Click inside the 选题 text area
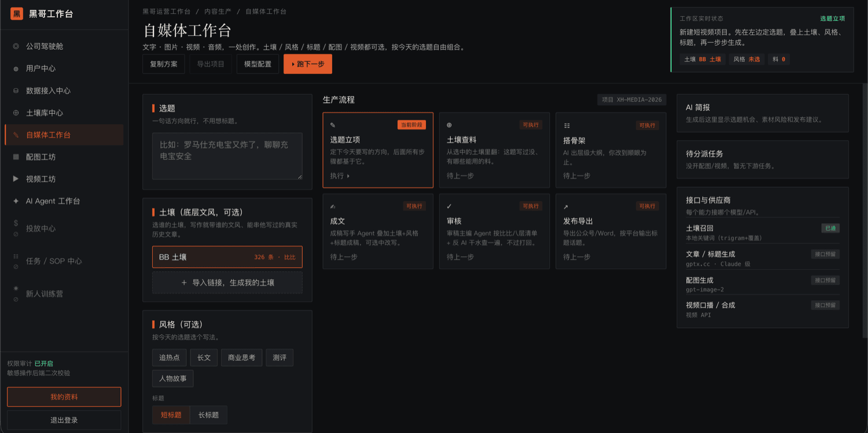Screen dimensions: 868x433 tap(227, 156)
